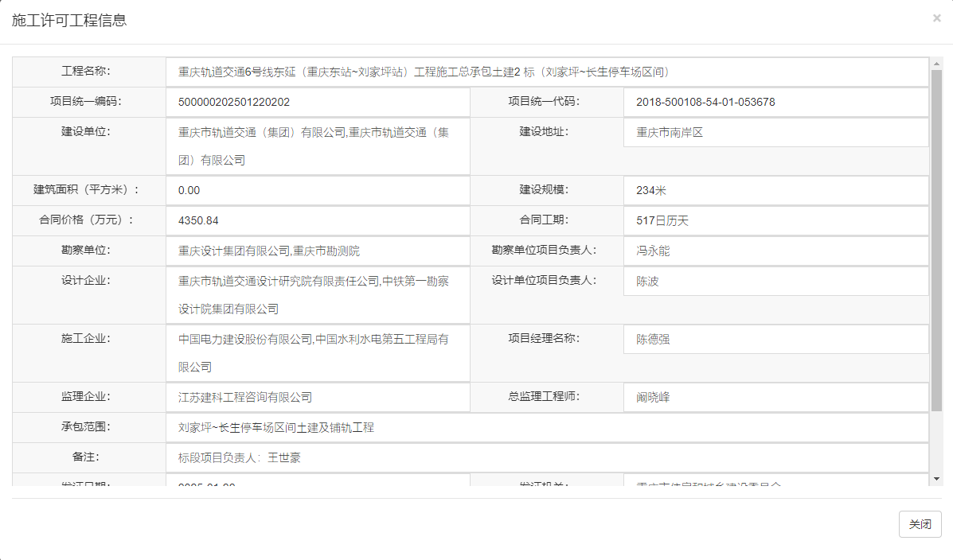Click the 工程名称 value field
Viewport: 953px width, 560px height.
(x=547, y=72)
